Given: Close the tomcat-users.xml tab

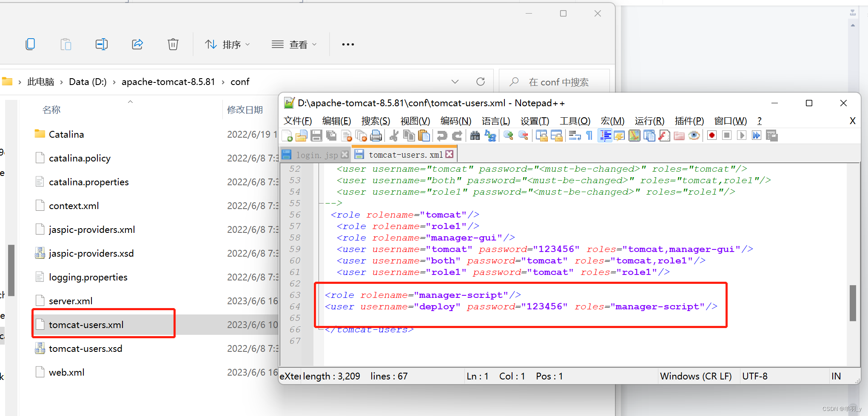Looking at the screenshot, I should point(450,154).
